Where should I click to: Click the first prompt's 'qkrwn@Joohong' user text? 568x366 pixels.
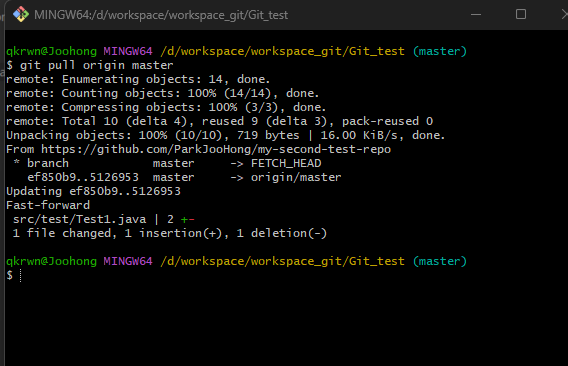click(x=51, y=51)
